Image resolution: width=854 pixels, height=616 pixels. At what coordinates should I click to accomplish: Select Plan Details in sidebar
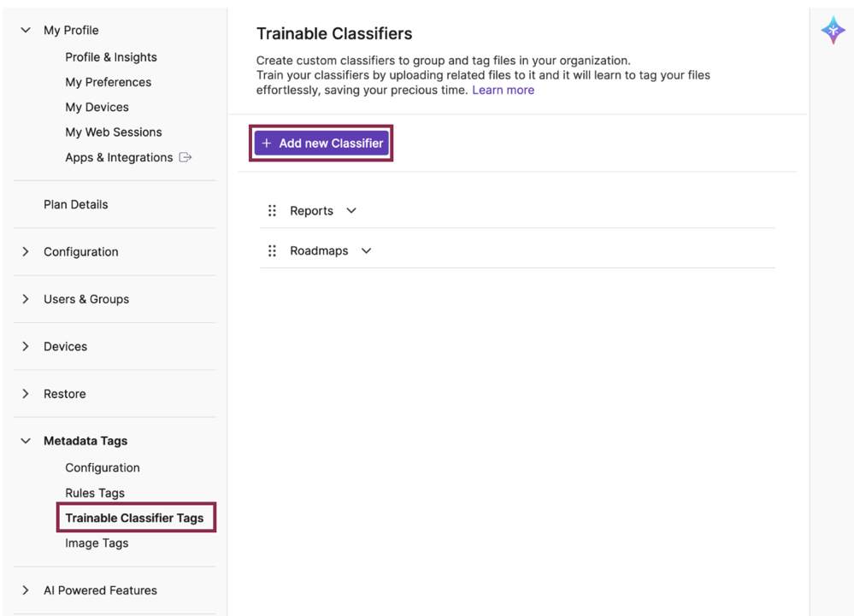[x=76, y=204]
